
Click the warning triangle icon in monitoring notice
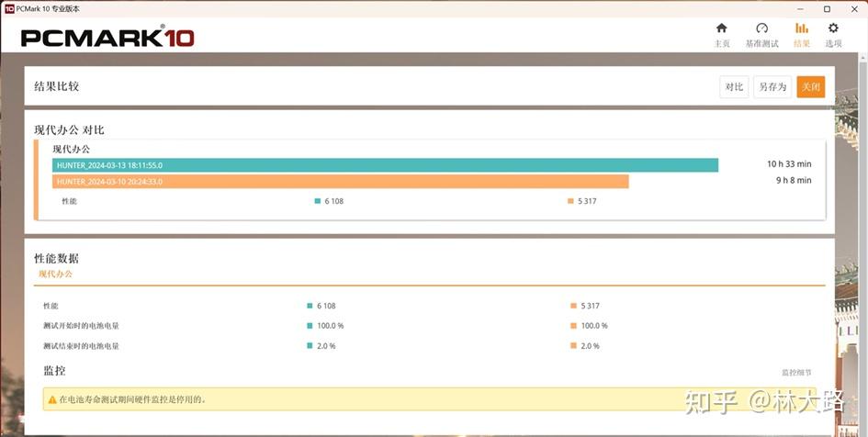(52, 399)
